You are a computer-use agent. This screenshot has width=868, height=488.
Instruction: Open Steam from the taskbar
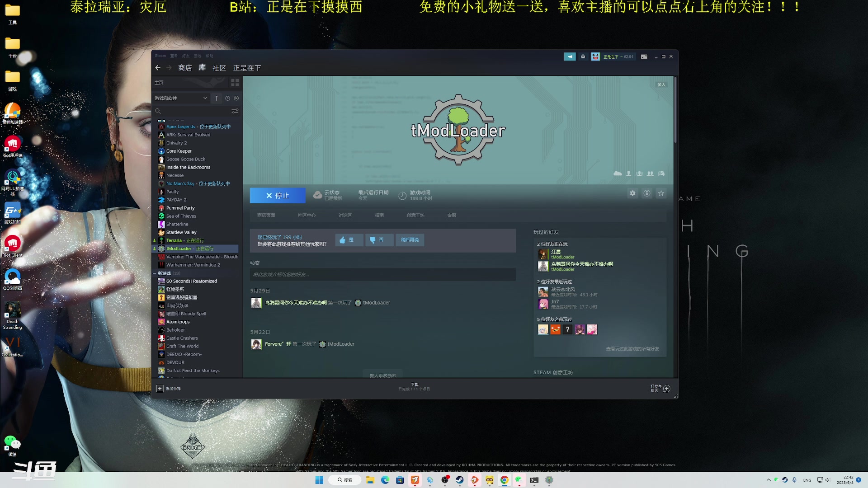460,480
